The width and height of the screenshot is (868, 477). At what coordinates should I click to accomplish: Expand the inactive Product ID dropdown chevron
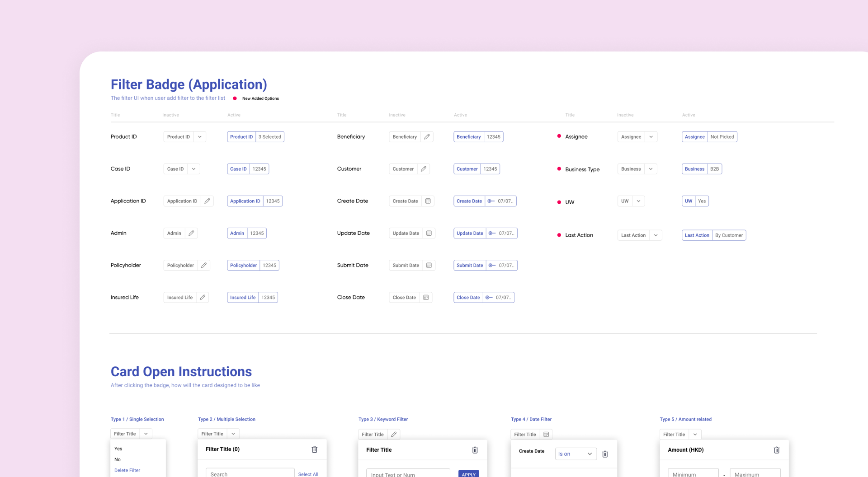click(x=200, y=136)
